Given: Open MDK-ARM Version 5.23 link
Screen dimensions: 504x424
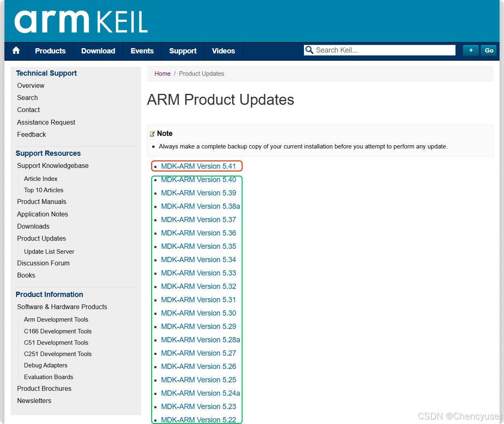Looking at the screenshot, I should click(198, 407).
